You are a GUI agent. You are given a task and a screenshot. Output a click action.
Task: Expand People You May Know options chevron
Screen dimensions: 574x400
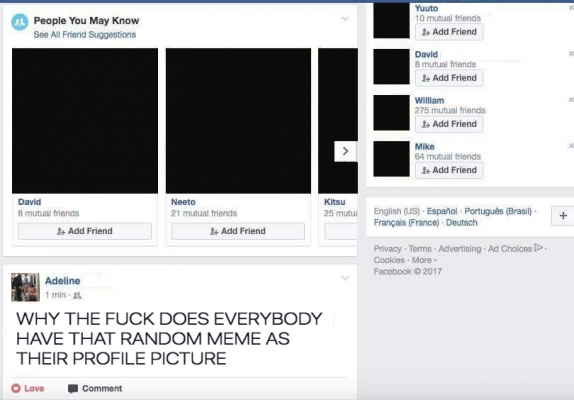[345, 19]
